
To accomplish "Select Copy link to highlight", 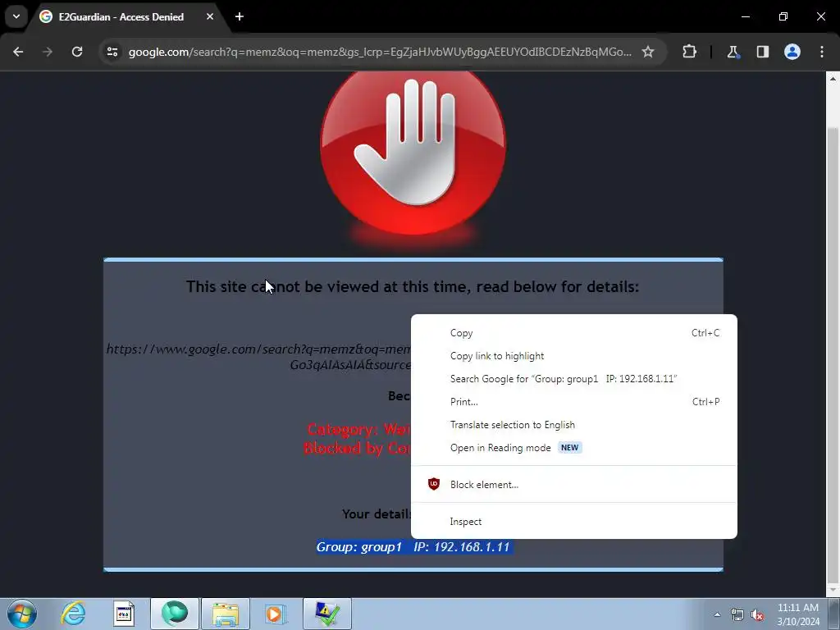I will [573, 356].
